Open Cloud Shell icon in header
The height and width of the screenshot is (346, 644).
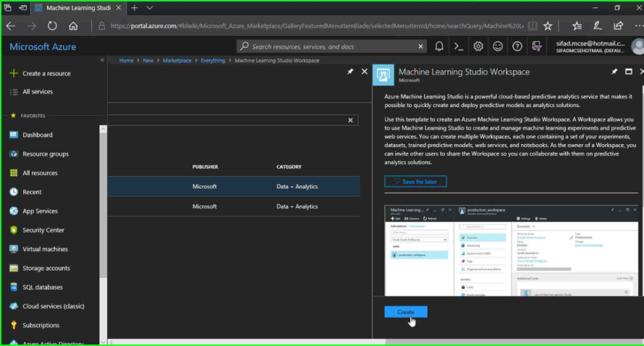(458, 47)
